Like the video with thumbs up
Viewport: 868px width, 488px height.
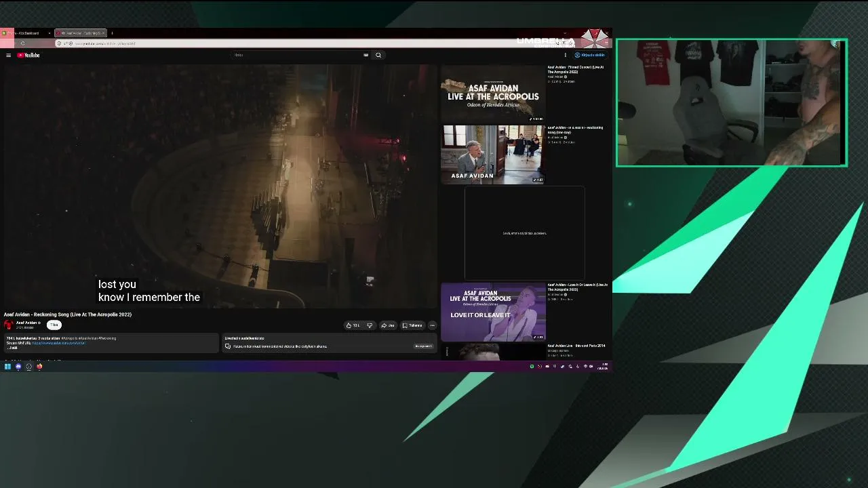pos(353,325)
